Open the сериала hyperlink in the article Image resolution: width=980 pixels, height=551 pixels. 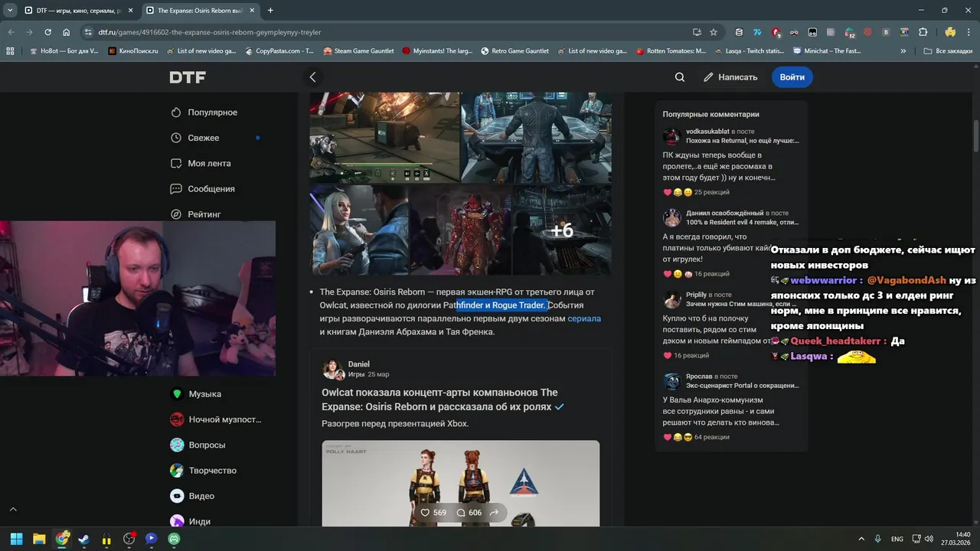click(x=584, y=318)
